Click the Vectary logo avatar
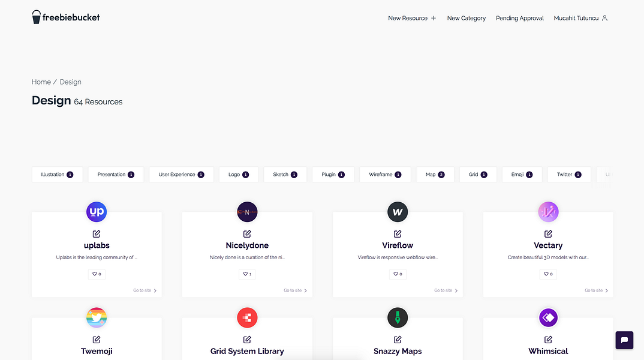 pos(548,212)
